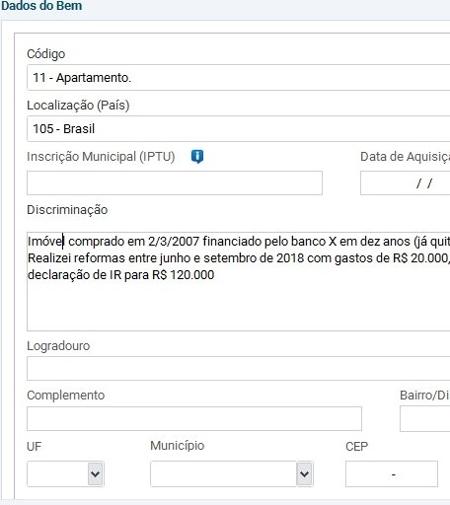Click the 'Dados do Bem' section header
The image size is (450, 505).
41,6
